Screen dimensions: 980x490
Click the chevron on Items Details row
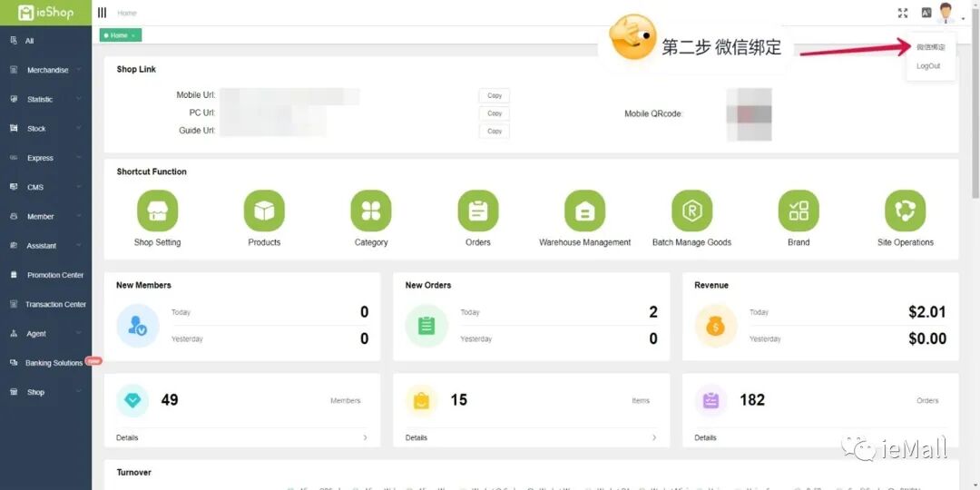[654, 437]
